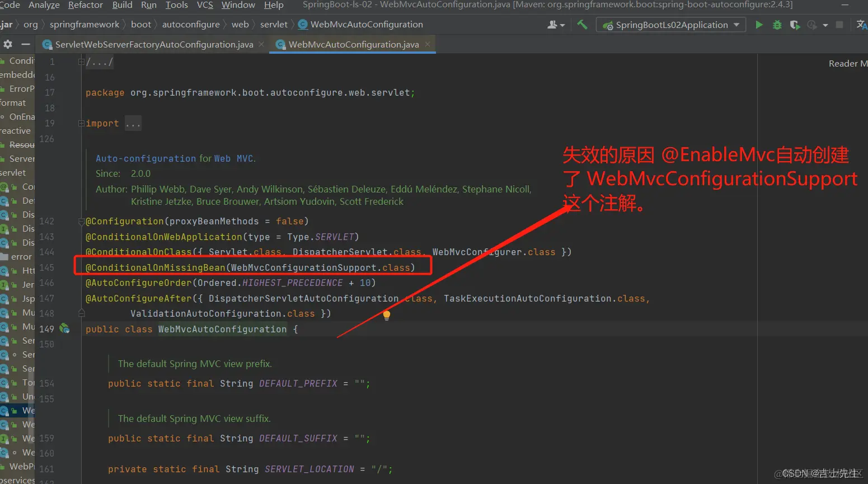868x484 pixels.
Task: Click the package declaration line
Action: [250, 92]
